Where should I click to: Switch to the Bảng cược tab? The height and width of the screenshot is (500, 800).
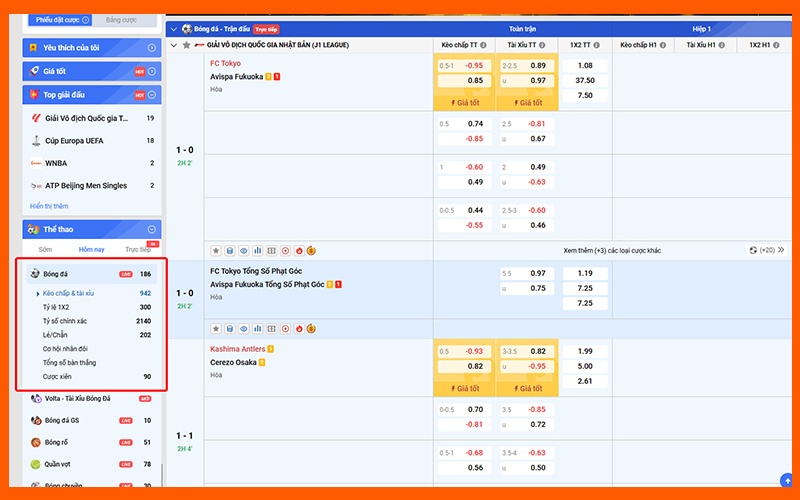121,19
